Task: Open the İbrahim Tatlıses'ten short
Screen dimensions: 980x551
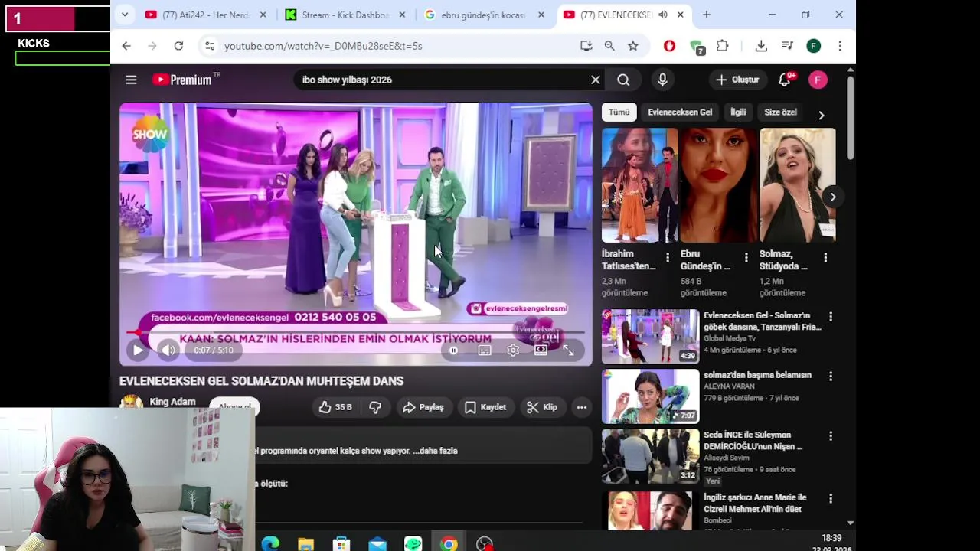Action: tap(639, 185)
